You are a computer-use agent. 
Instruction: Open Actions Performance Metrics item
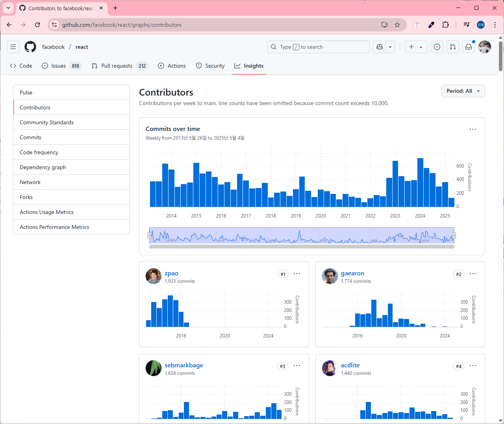(x=71, y=227)
